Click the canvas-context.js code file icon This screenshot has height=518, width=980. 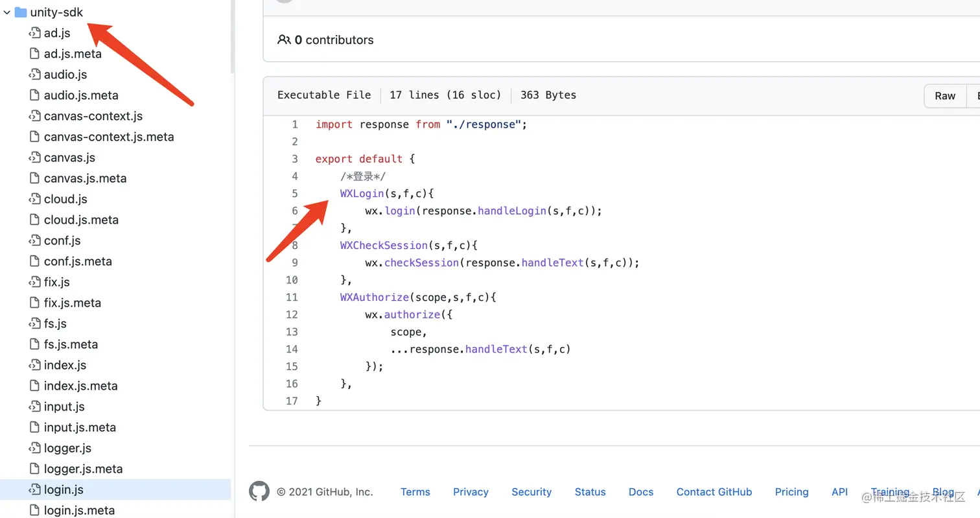pos(34,116)
